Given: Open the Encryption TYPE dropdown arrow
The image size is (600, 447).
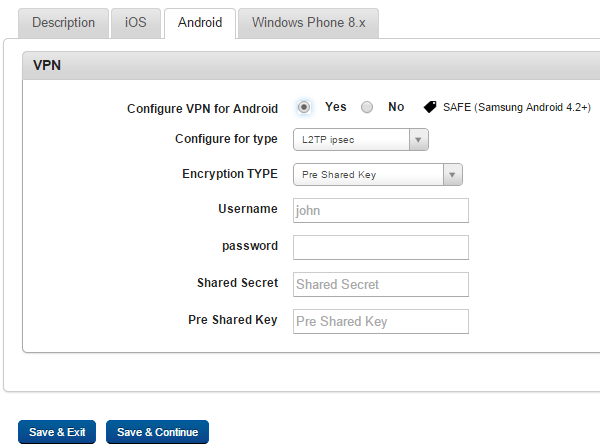Looking at the screenshot, I should click(x=452, y=175).
